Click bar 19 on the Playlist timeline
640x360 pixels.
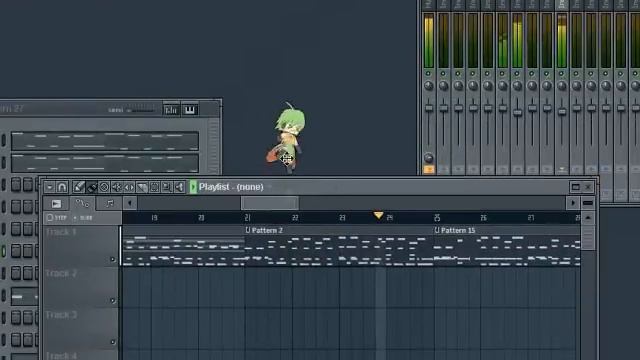[x=154, y=218]
